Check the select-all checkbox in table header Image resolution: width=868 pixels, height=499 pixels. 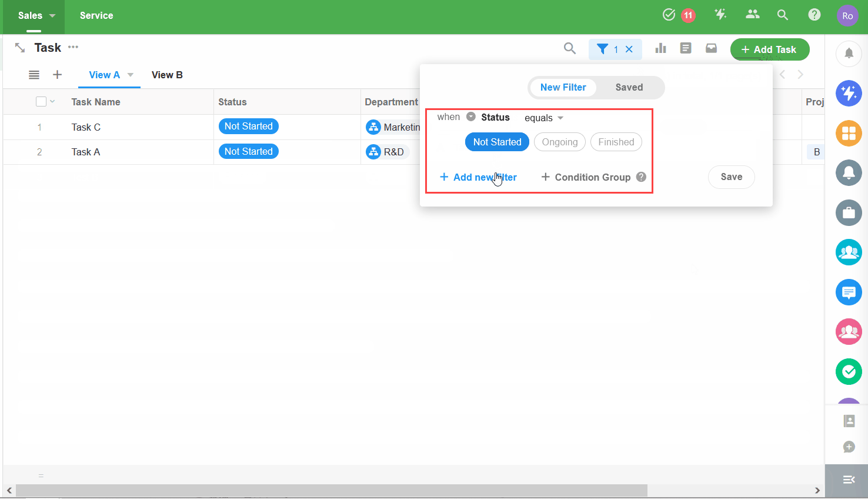tap(41, 102)
